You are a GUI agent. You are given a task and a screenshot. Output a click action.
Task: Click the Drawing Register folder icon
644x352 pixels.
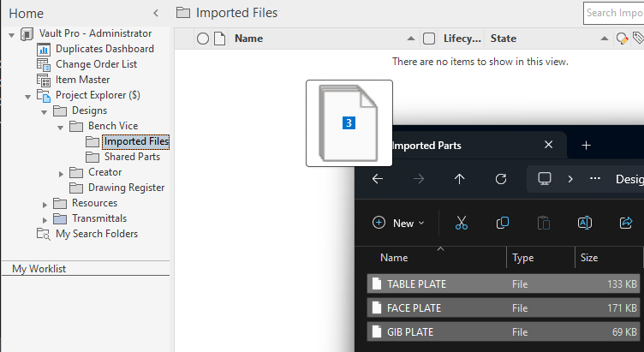pyautogui.click(x=76, y=188)
